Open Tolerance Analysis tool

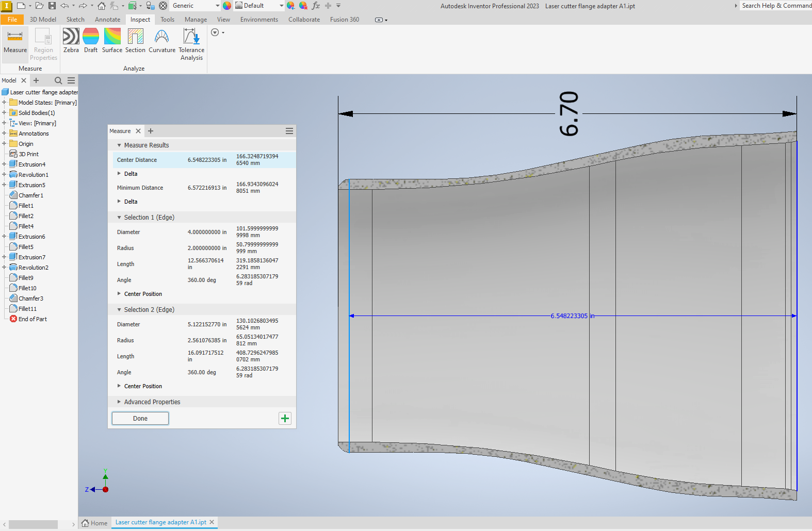pyautogui.click(x=191, y=45)
